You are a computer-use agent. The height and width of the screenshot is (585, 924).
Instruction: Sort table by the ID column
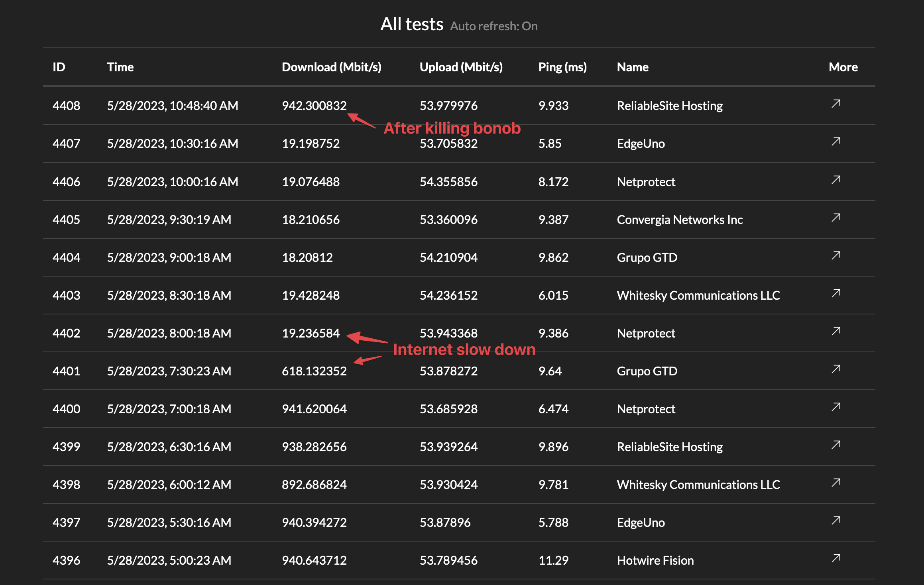click(x=59, y=67)
